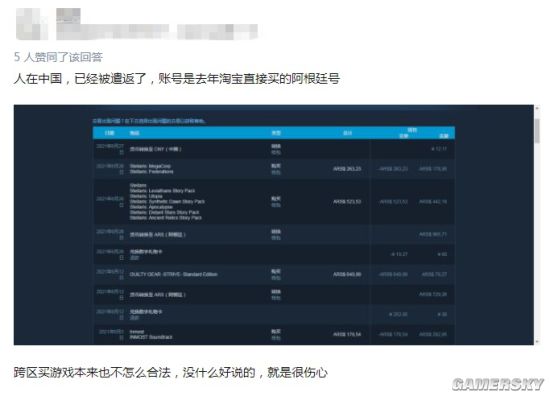This screenshot has width=550, height=396.
Task: Click the 物品 column header
Action: (x=134, y=133)
